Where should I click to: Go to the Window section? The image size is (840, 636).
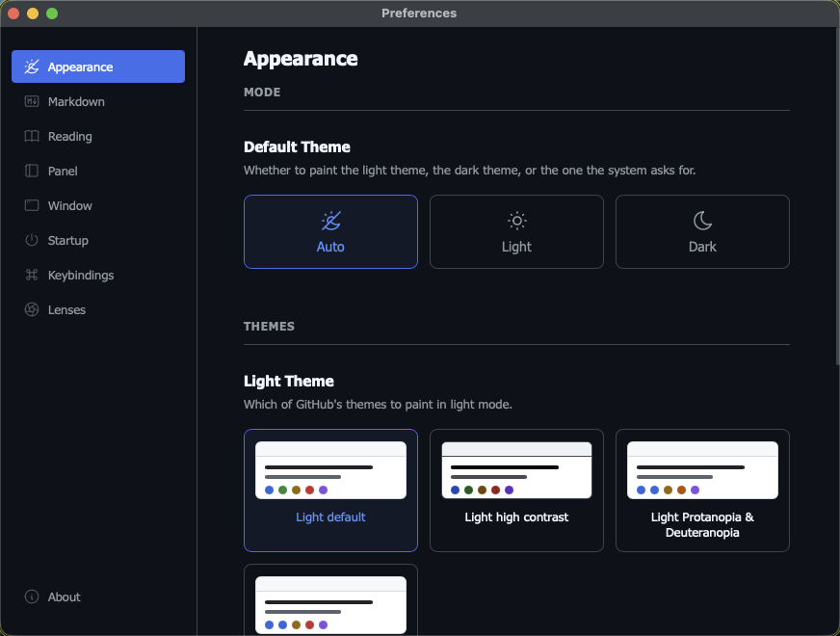click(x=98, y=205)
